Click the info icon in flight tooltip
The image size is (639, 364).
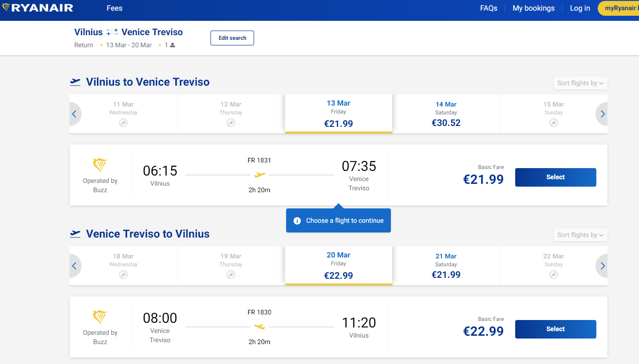pos(297,221)
